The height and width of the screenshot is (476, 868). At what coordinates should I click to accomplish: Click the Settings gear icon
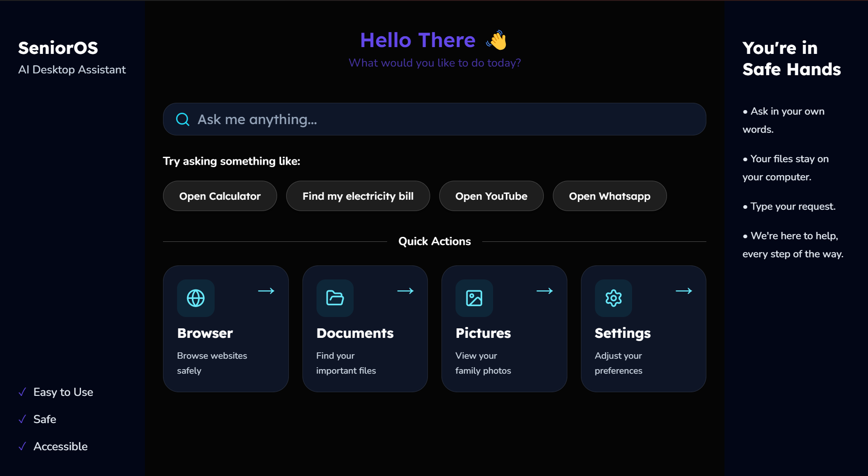pyautogui.click(x=614, y=298)
